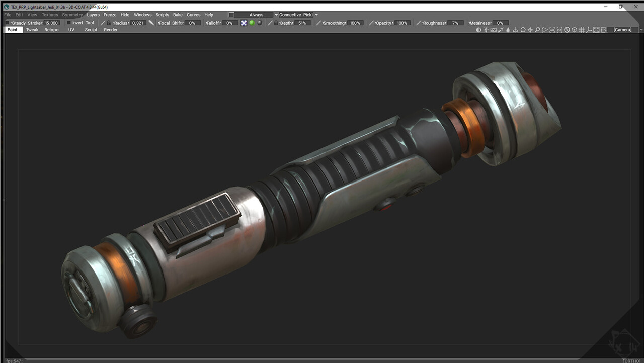Select the four-arrow pan camera icon
The height and width of the screenshot is (363, 644).
click(530, 30)
